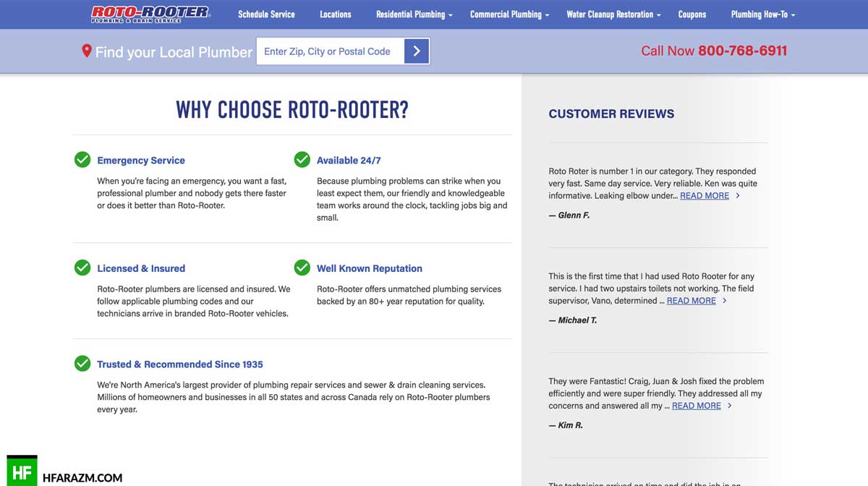This screenshot has width=868, height=486.
Task: Open the Locations menu item
Action: [336, 14]
